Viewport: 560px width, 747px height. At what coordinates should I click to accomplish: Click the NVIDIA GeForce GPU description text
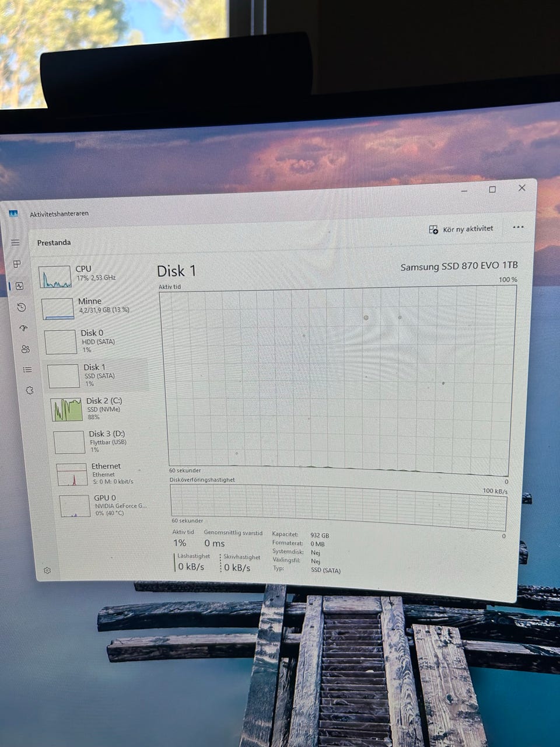121,506
